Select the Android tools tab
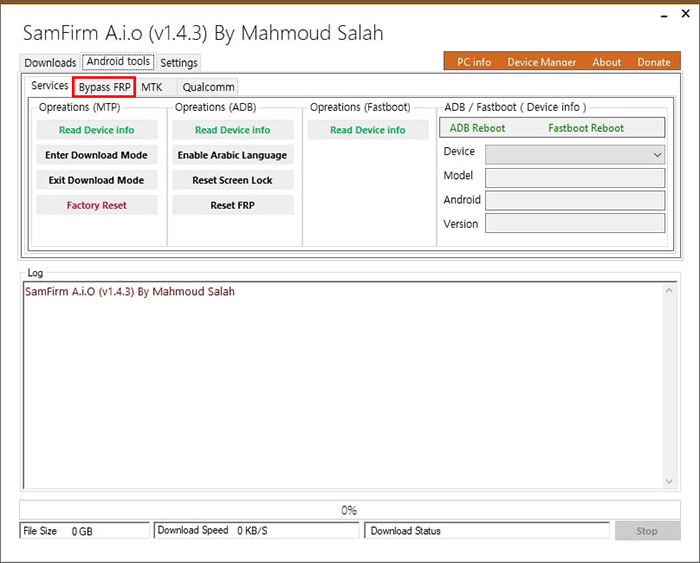 point(118,62)
